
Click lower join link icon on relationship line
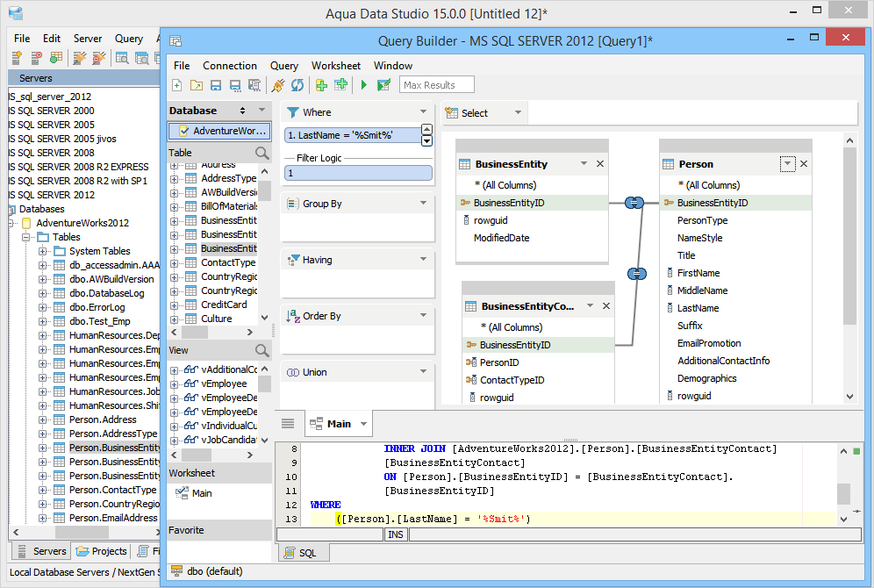pos(637,274)
